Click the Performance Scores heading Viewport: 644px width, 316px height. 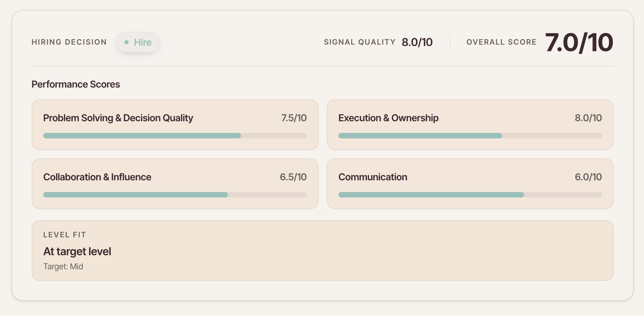click(x=76, y=84)
